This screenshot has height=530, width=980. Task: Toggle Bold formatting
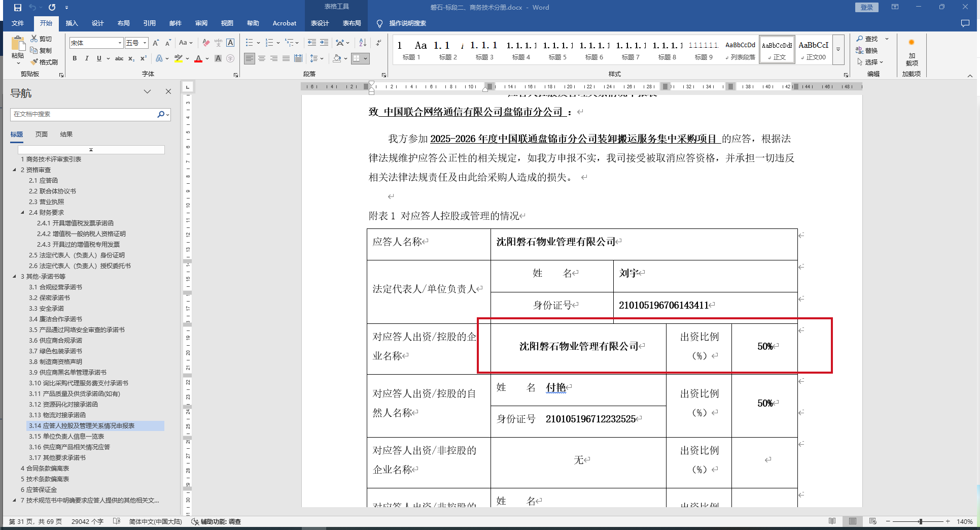[75, 59]
